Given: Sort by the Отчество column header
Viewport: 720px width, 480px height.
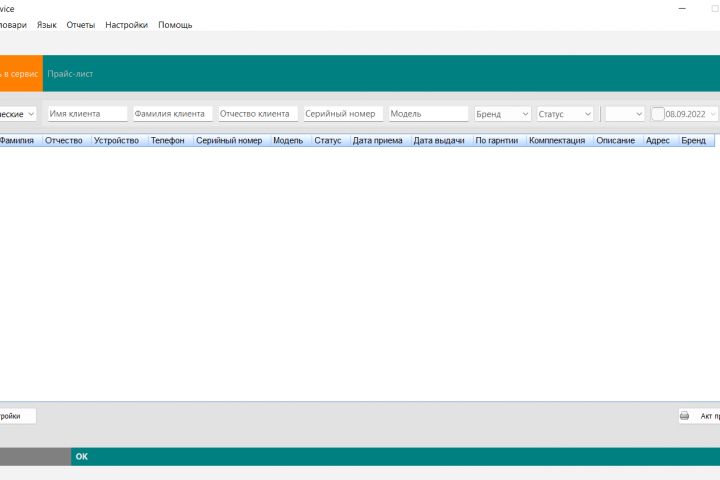Looking at the screenshot, I should [67, 141].
